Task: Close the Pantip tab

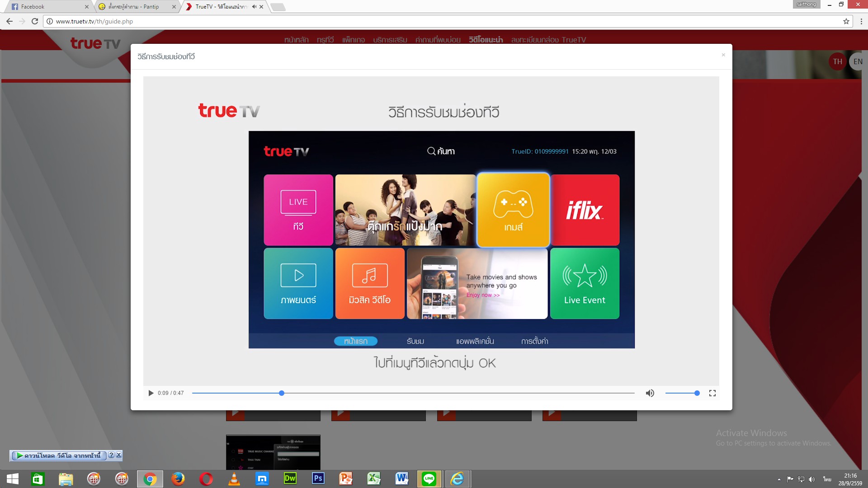Action: click(x=174, y=7)
